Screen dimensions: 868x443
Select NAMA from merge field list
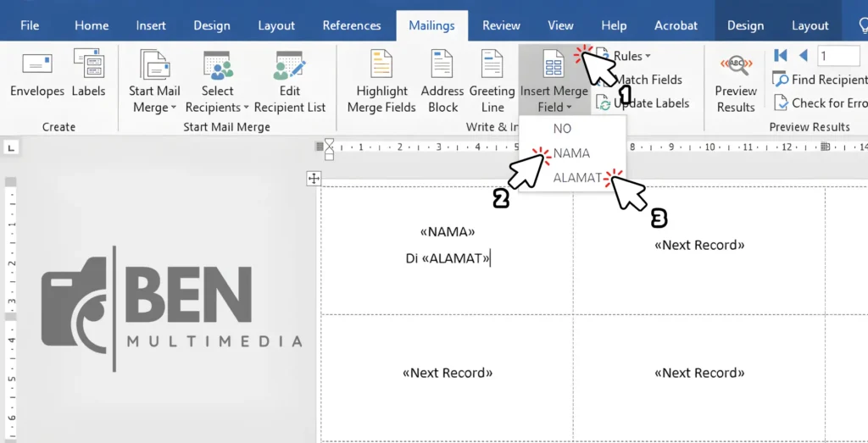coord(571,153)
